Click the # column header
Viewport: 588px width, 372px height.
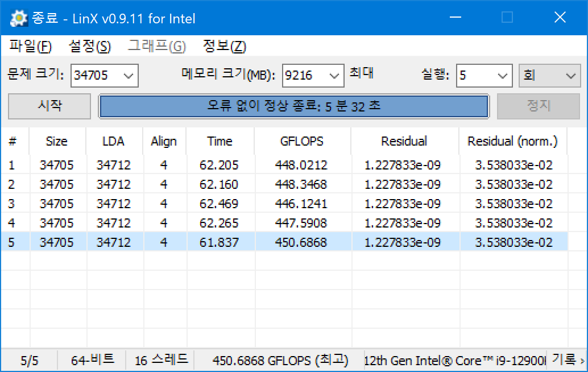(x=15, y=142)
